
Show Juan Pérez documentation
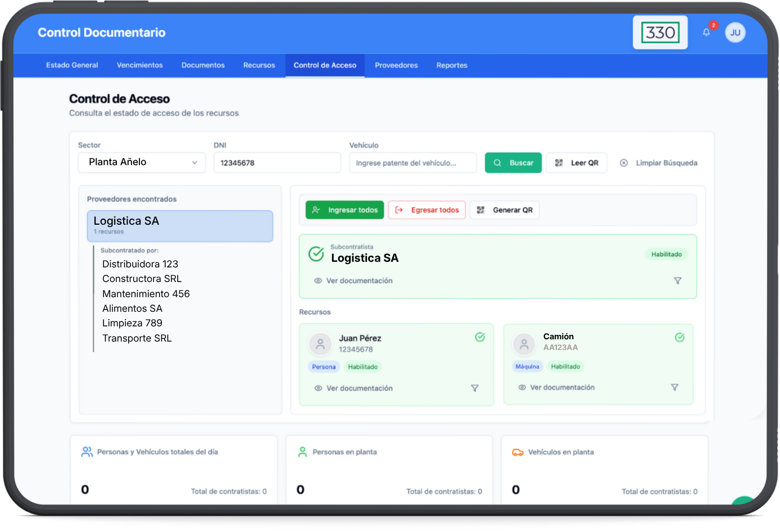pyautogui.click(x=353, y=388)
